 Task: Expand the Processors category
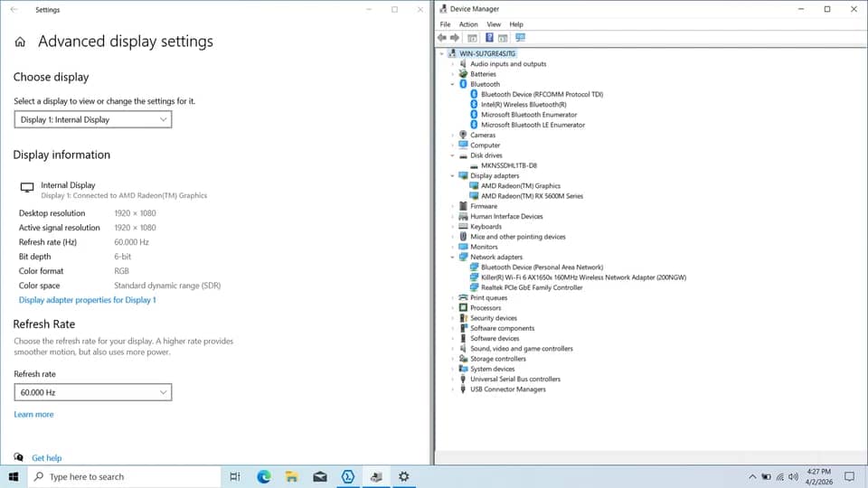pyautogui.click(x=453, y=308)
